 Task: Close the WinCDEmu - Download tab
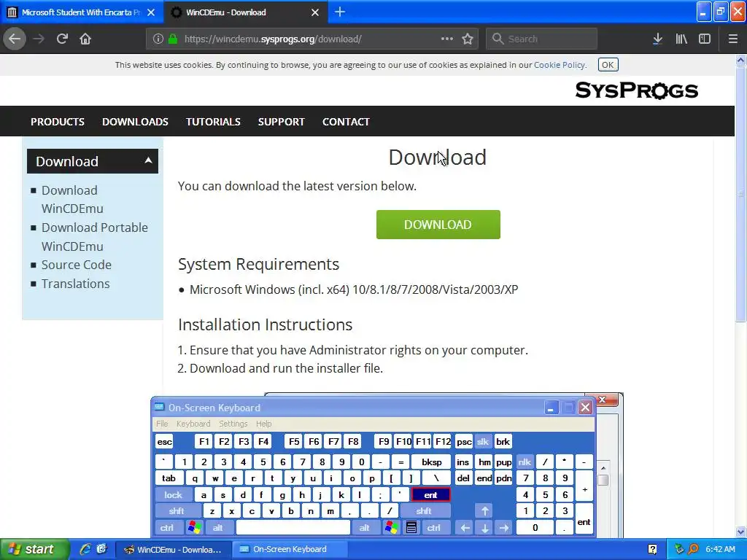315,12
